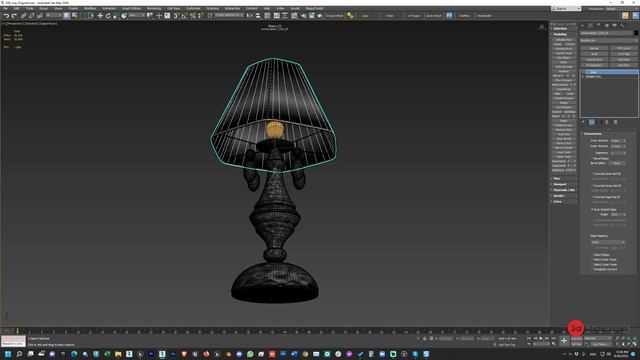Enable Bevel Edges checkbox
The image size is (640, 360).
[591, 158]
